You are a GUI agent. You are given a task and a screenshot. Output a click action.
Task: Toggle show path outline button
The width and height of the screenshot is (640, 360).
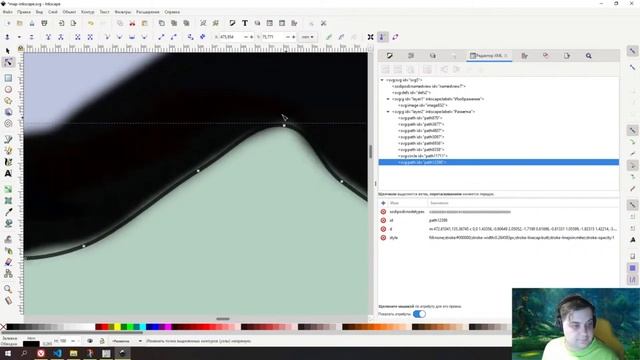point(395,37)
